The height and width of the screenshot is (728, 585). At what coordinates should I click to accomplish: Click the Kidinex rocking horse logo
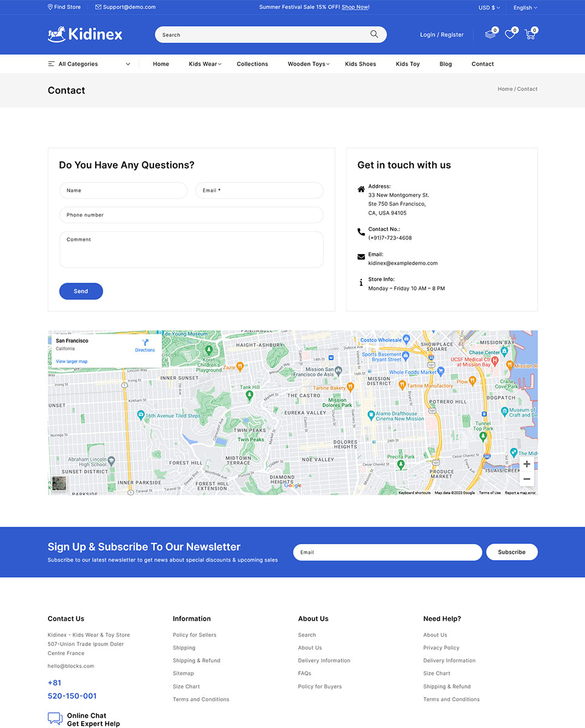point(85,35)
